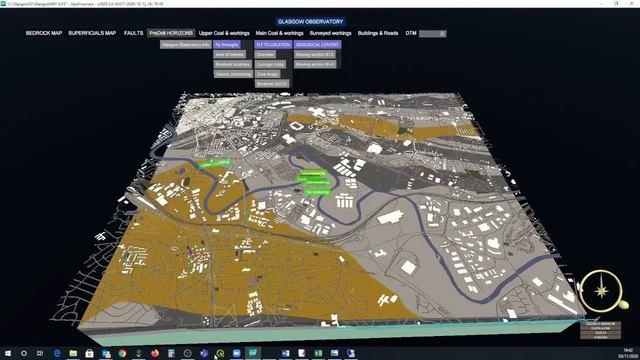
Task: Show the first Moving section button
Action: click(x=315, y=54)
